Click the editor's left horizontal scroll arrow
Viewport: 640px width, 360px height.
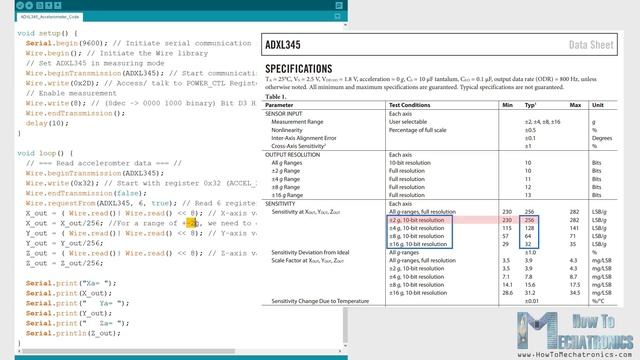coord(19,351)
